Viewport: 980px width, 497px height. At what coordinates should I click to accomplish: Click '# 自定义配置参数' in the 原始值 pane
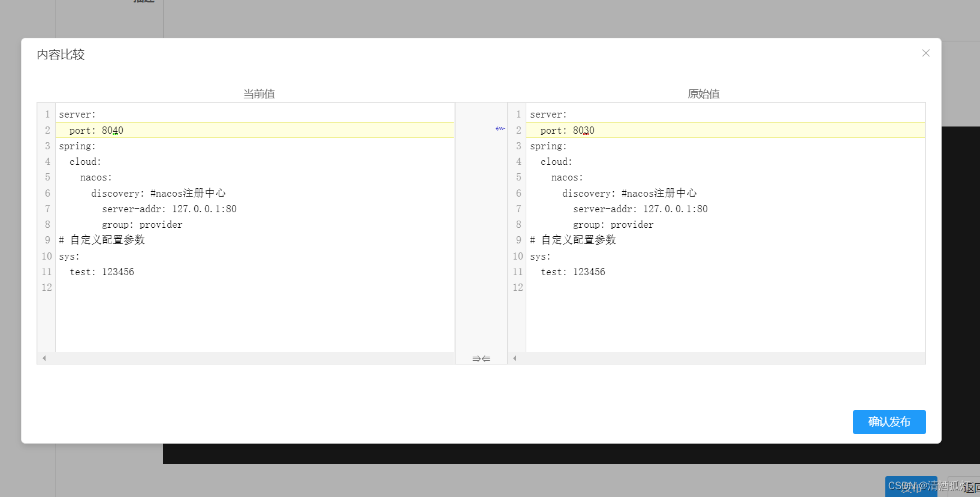(573, 240)
